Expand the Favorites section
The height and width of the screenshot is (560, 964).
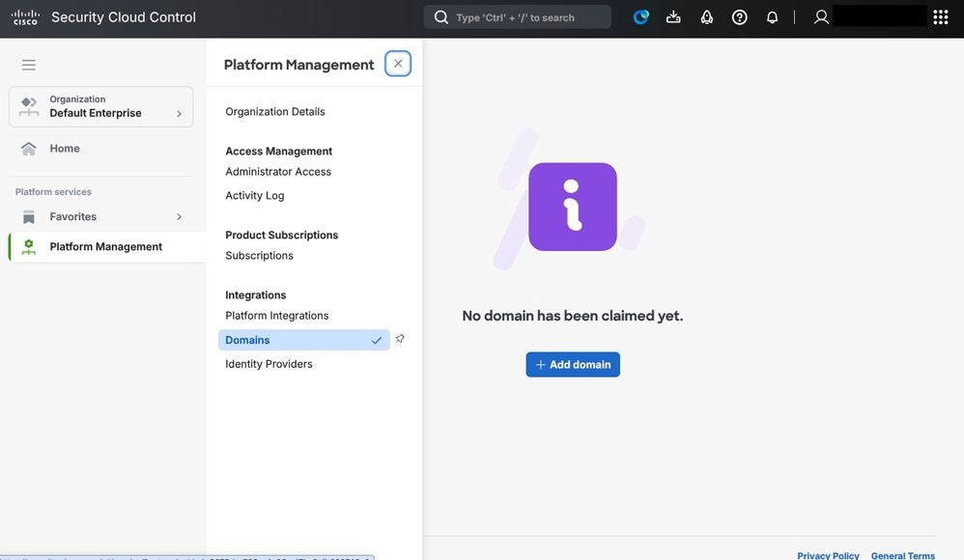[179, 216]
